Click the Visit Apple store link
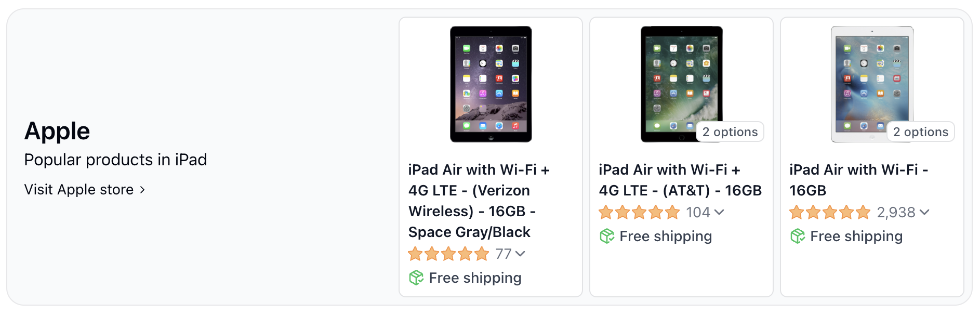This screenshot has height=315, width=980. (x=78, y=189)
